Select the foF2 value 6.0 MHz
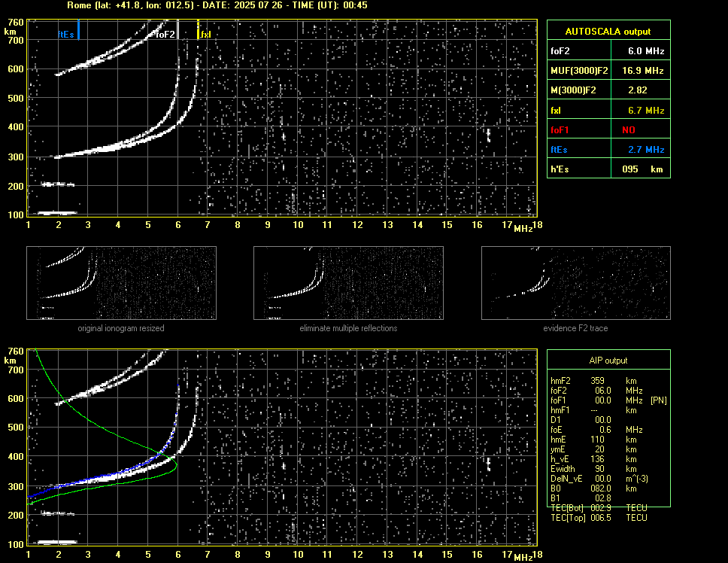Screen dimensions: 728x563 (x=646, y=51)
